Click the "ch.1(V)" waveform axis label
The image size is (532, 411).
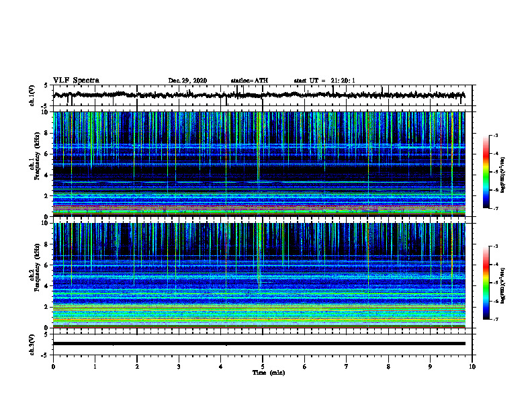(x=32, y=95)
